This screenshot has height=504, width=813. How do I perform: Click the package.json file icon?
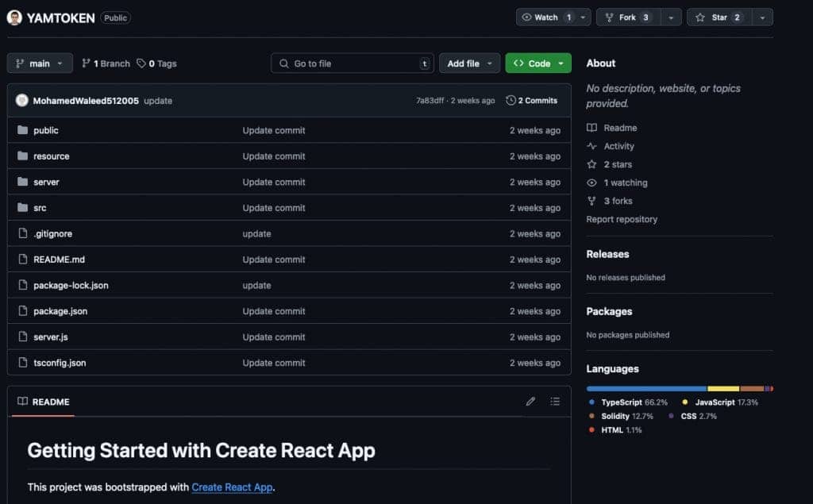click(x=23, y=310)
